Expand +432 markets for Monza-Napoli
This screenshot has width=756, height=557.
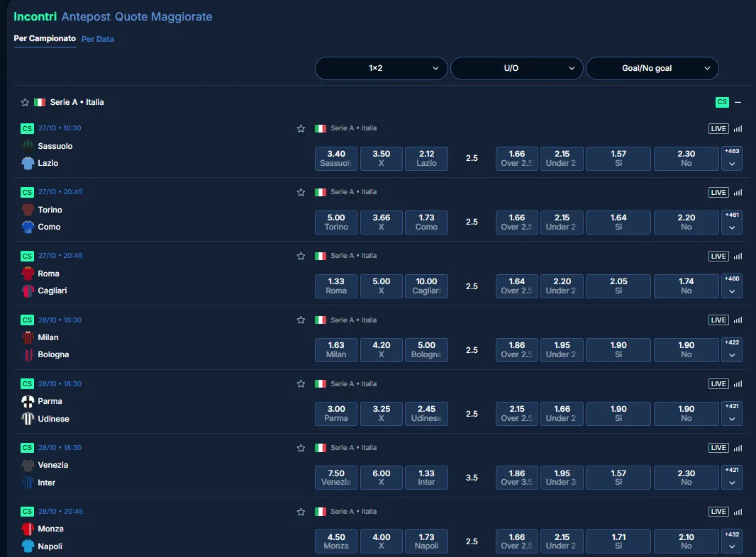point(732,541)
